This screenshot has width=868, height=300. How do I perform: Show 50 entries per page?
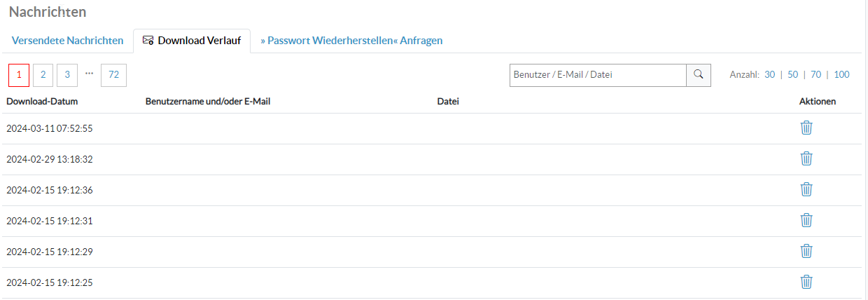point(792,74)
